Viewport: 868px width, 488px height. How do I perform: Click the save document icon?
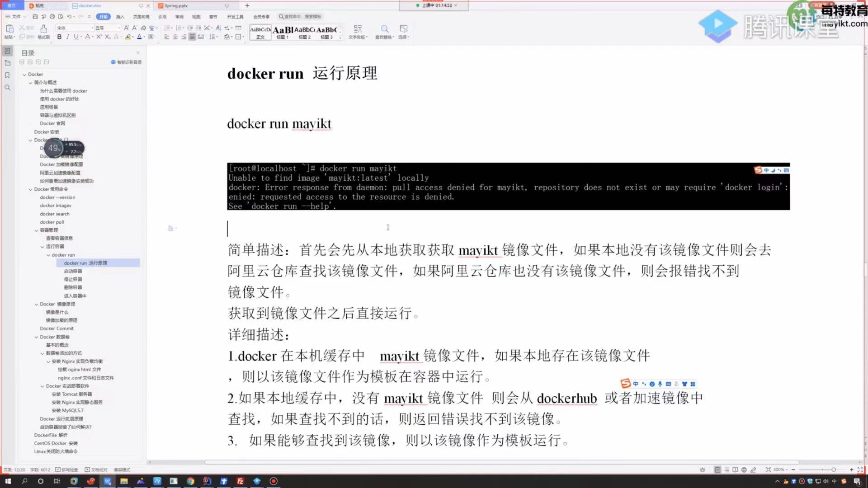35,17
